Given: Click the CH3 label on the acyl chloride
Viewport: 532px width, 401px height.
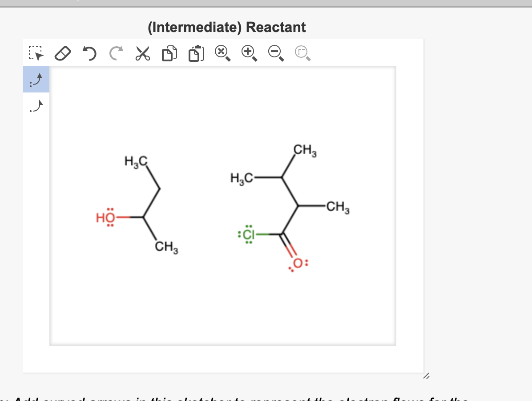Looking at the screenshot, I should point(337,206).
